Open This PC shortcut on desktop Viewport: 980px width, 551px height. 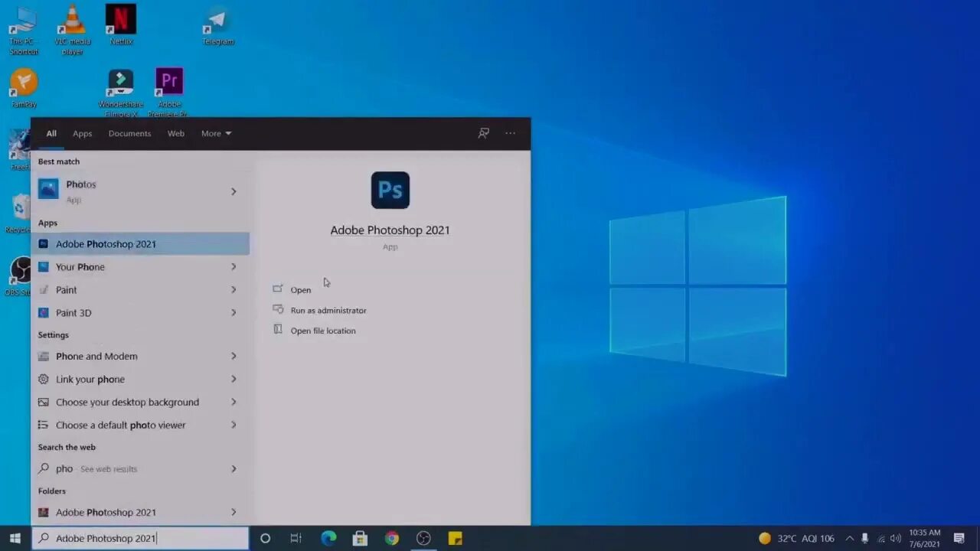click(x=23, y=29)
